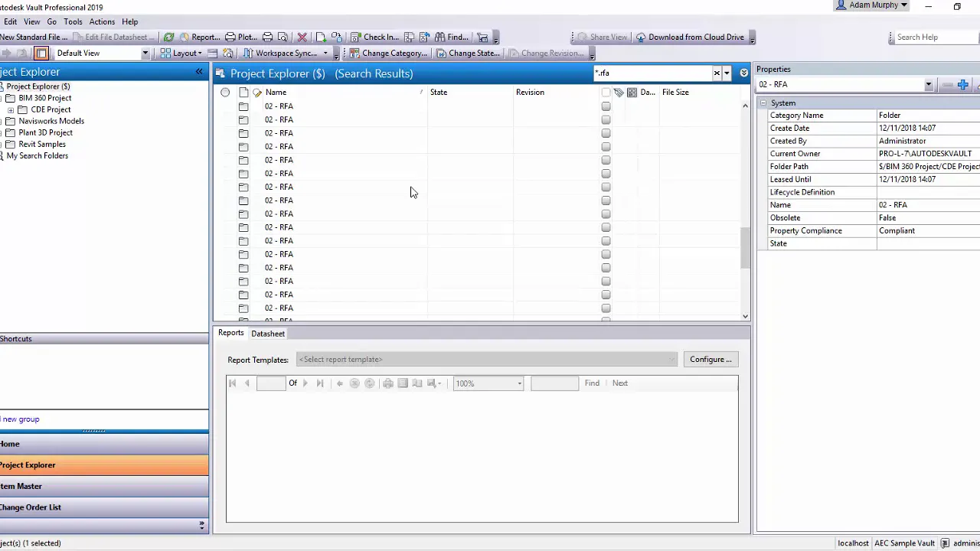The image size is (980, 551).
Task: Click the new group link in Shortcuts
Action: (x=20, y=419)
